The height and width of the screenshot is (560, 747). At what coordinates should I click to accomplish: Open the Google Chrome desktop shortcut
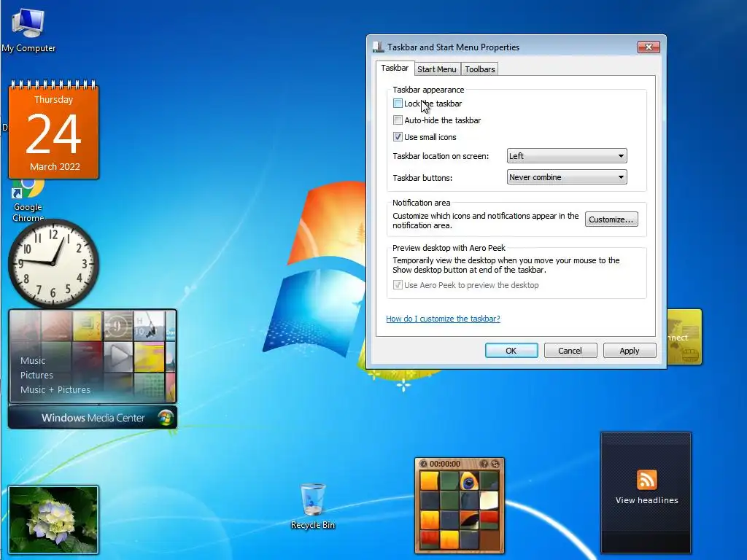click(x=28, y=200)
